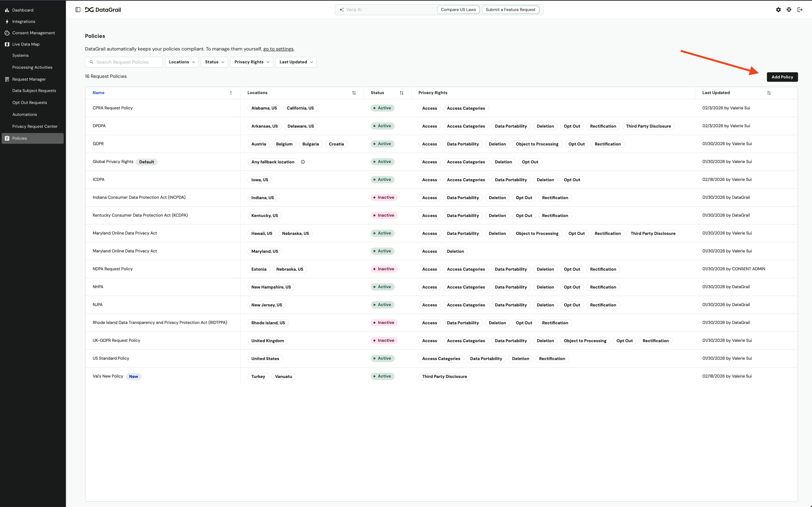Open the DataGrail logo home
Screen dimensions: 812x507
click(103, 10)
